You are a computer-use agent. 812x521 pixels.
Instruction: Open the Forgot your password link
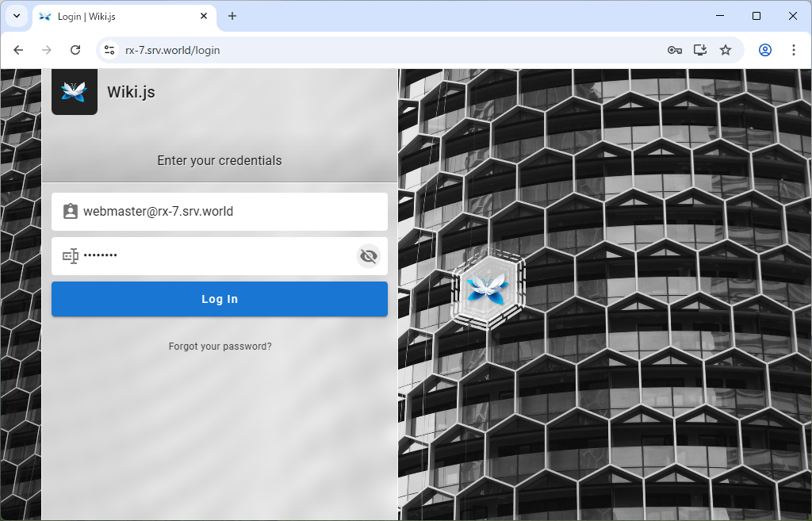[220, 346]
